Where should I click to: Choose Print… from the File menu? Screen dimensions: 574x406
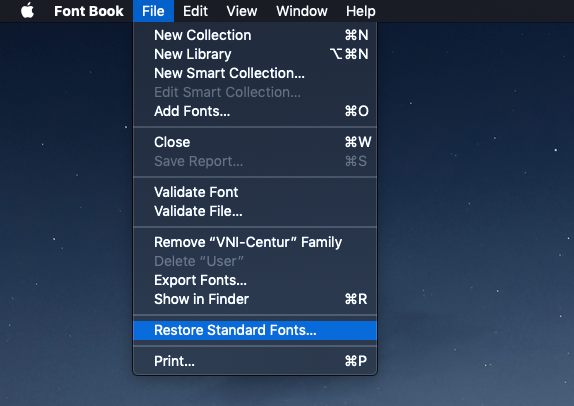[255, 361]
